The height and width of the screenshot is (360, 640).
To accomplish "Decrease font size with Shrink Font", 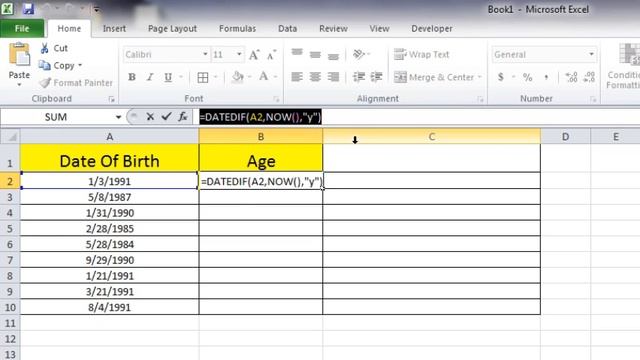I will 271,55.
